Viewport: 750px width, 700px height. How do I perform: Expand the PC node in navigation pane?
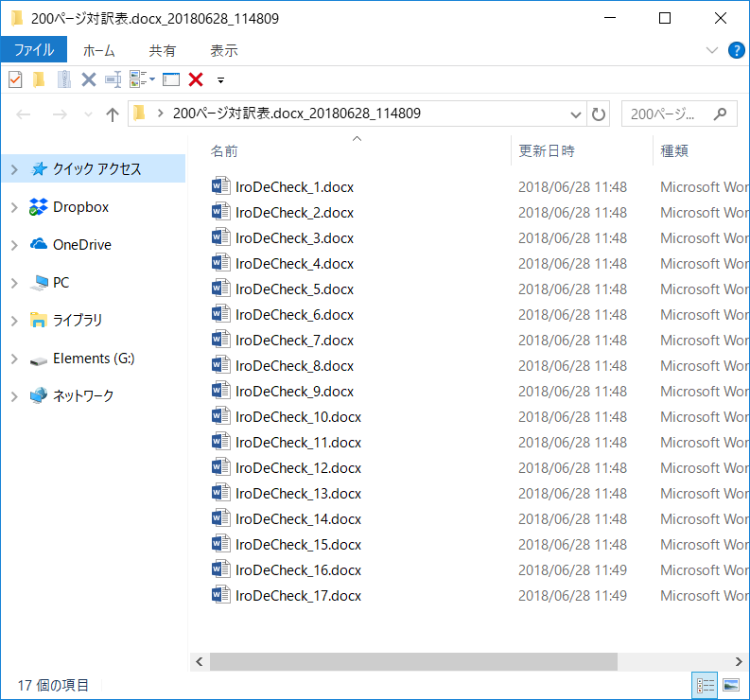point(14,283)
